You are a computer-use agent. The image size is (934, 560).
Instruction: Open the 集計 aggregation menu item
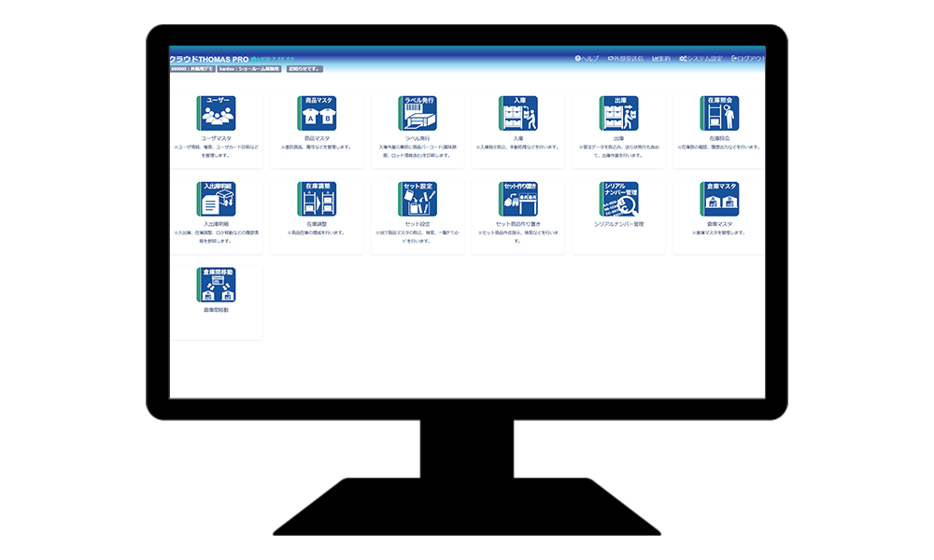tap(661, 59)
